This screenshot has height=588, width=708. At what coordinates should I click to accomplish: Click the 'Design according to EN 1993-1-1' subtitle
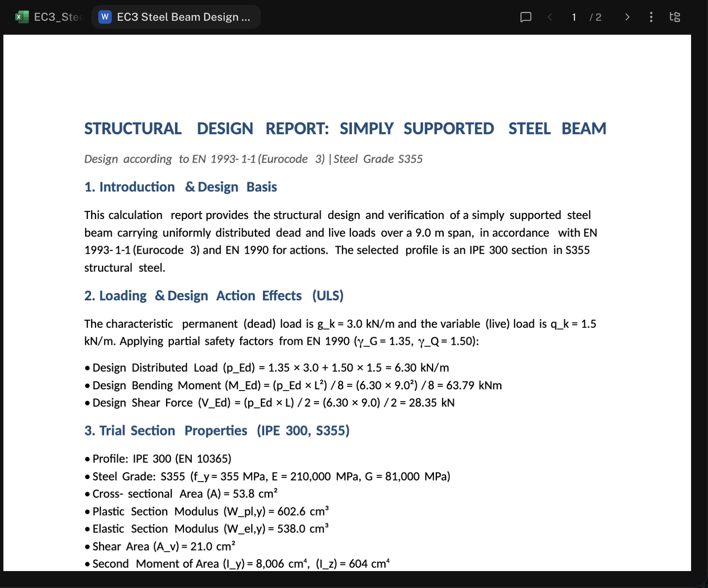coord(253,159)
